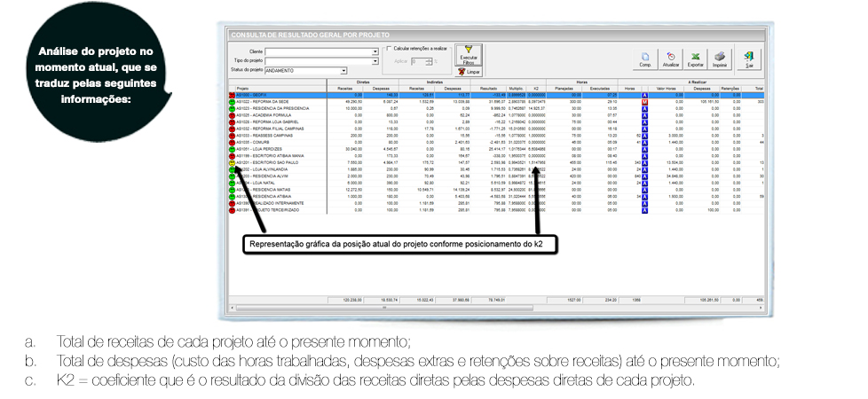Click the Retenções column header

[x=730, y=89]
